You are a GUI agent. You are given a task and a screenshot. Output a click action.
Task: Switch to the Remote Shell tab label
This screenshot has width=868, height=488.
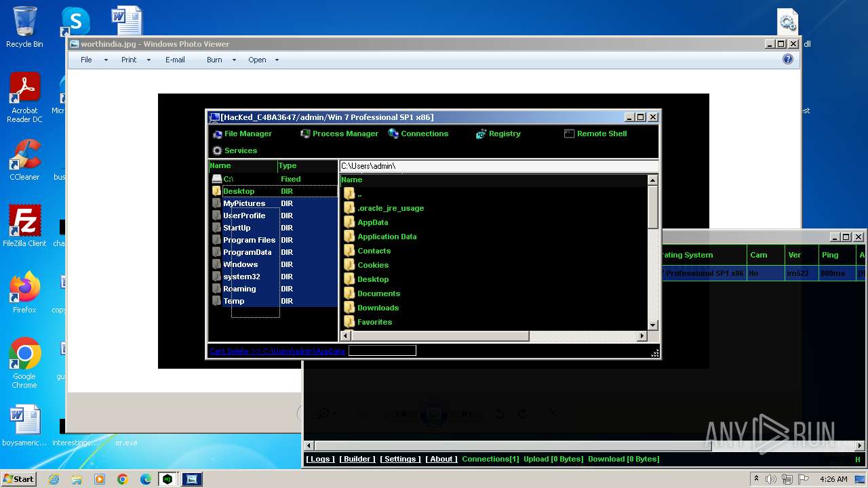tap(601, 134)
